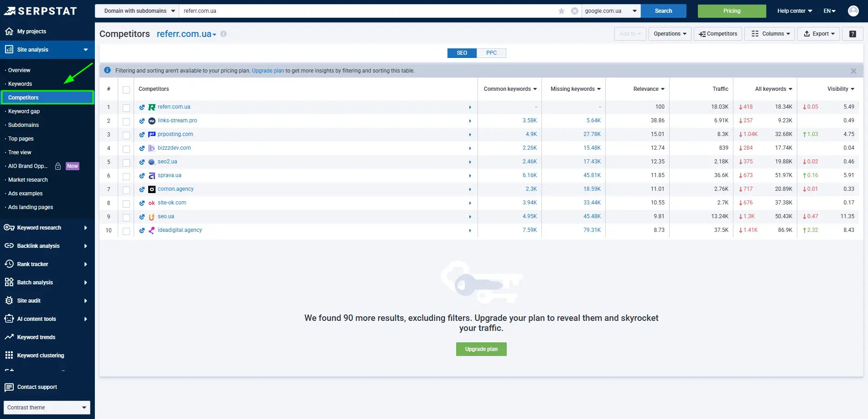Screen dimensions: 868x419
Task: Open the Contrast theme selector
Action: coord(47,408)
